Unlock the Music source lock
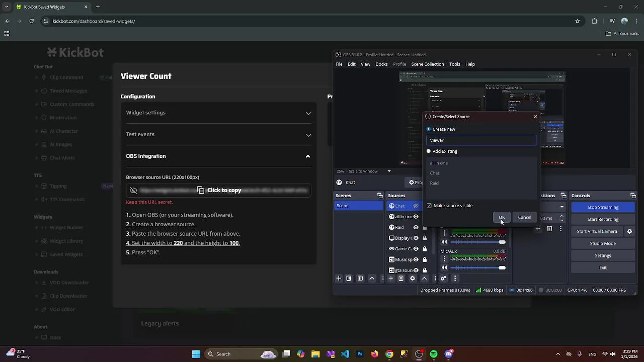 pyautogui.click(x=425, y=259)
